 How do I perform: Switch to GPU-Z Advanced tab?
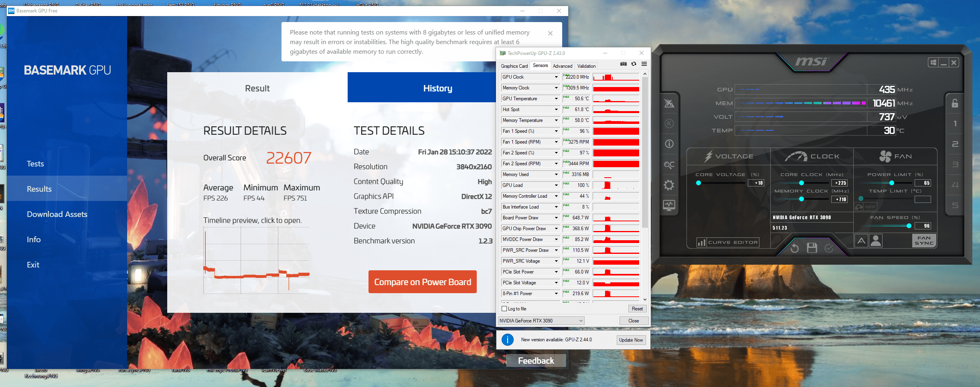coord(563,66)
